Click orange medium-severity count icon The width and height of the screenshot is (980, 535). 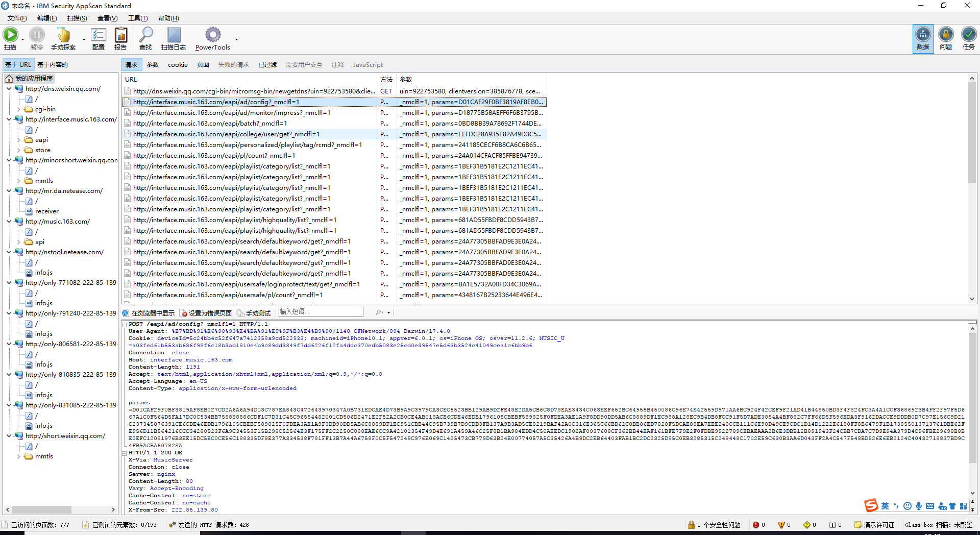coord(781,525)
